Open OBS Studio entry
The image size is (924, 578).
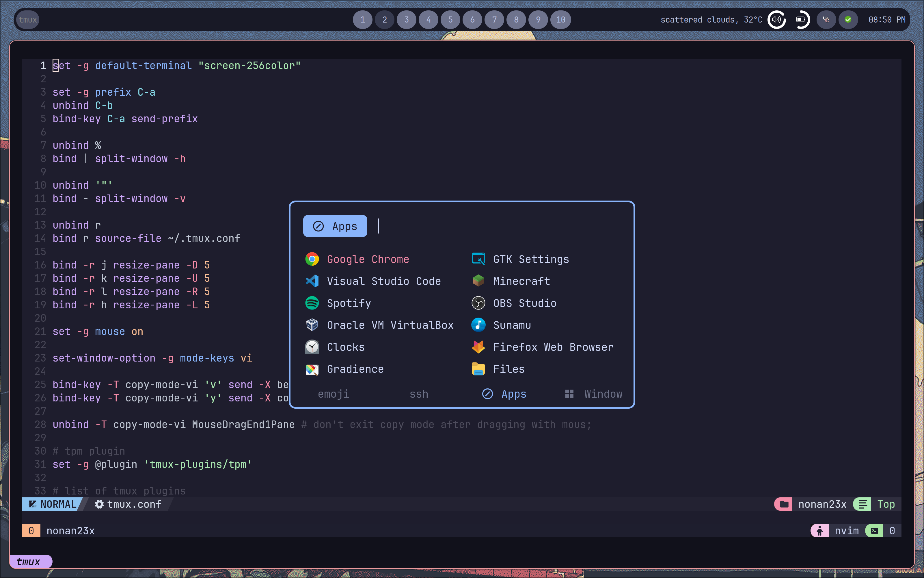[545, 303]
